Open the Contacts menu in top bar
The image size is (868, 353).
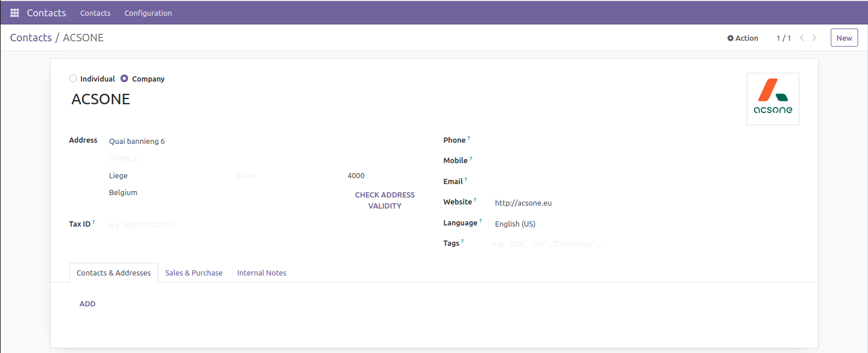point(95,13)
